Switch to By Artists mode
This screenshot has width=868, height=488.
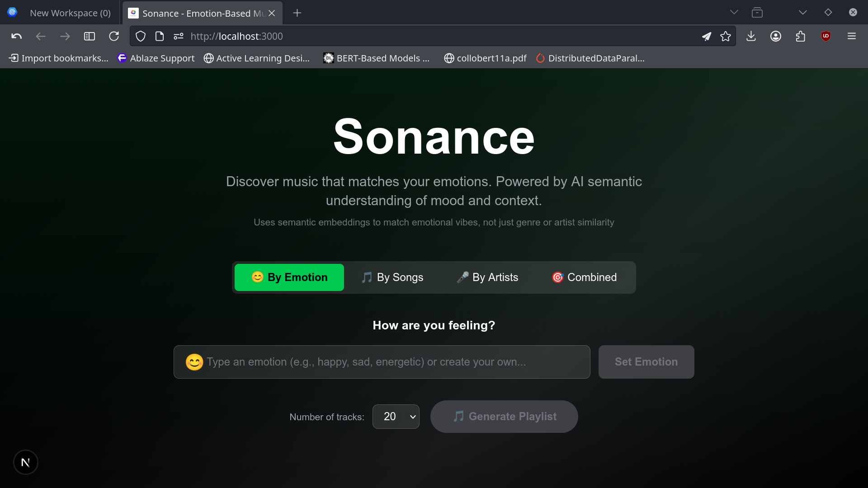pyautogui.click(x=487, y=277)
